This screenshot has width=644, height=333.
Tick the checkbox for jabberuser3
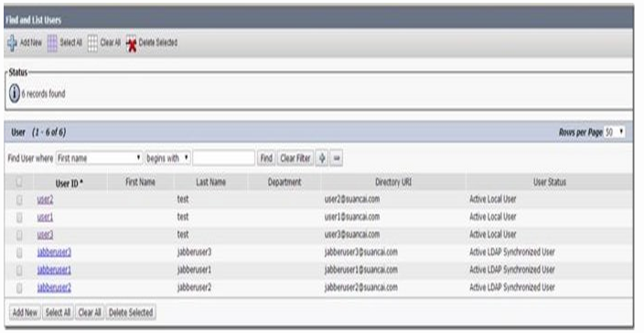(x=19, y=252)
